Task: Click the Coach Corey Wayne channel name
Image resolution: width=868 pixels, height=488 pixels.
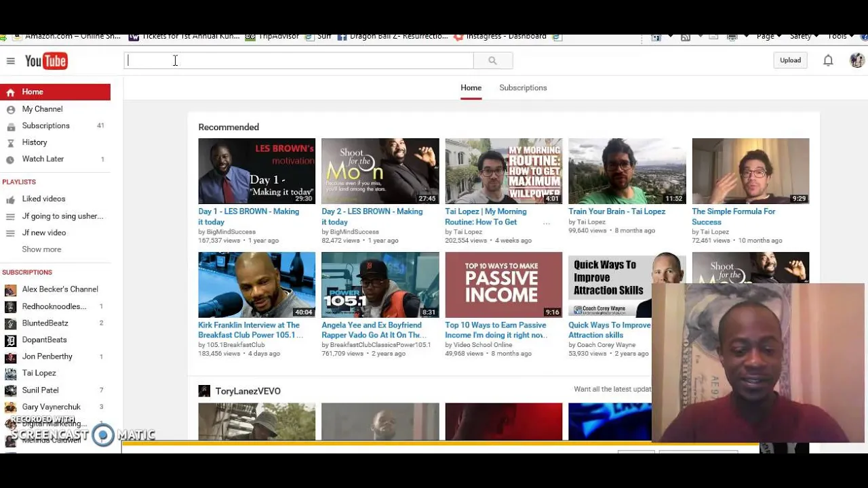Action: tap(606, 345)
